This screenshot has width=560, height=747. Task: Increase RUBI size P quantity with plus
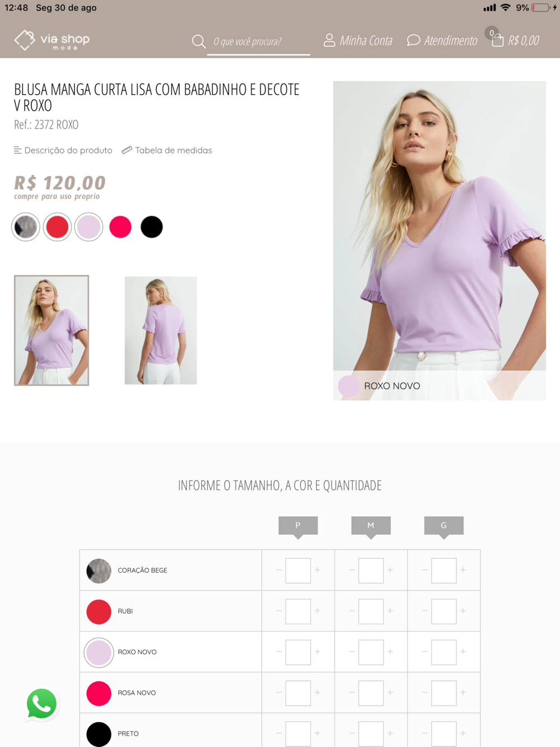point(318,611)
